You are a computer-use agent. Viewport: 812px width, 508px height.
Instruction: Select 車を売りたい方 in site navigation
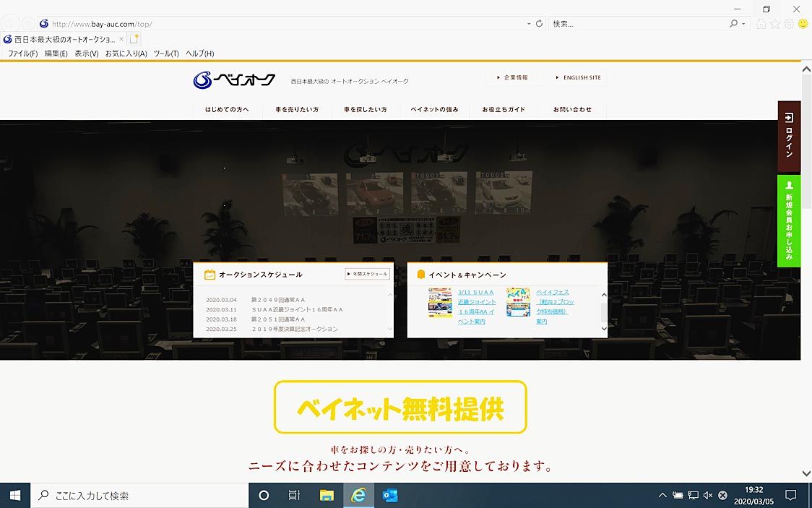point(296,110)
